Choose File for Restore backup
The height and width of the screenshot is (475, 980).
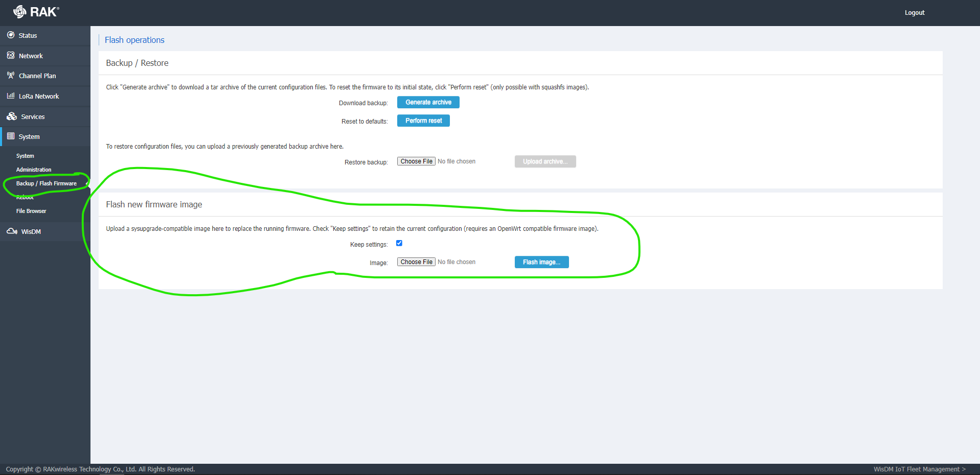point(416,161)
